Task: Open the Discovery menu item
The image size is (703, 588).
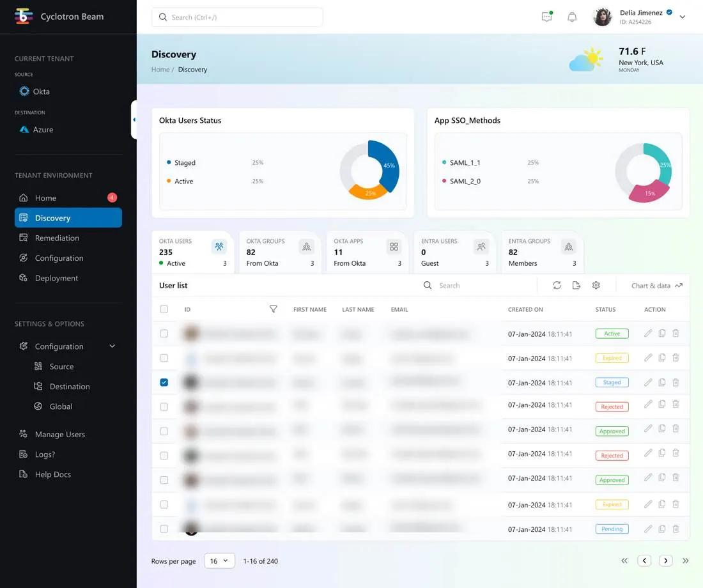Action: [x=68, y=217]
